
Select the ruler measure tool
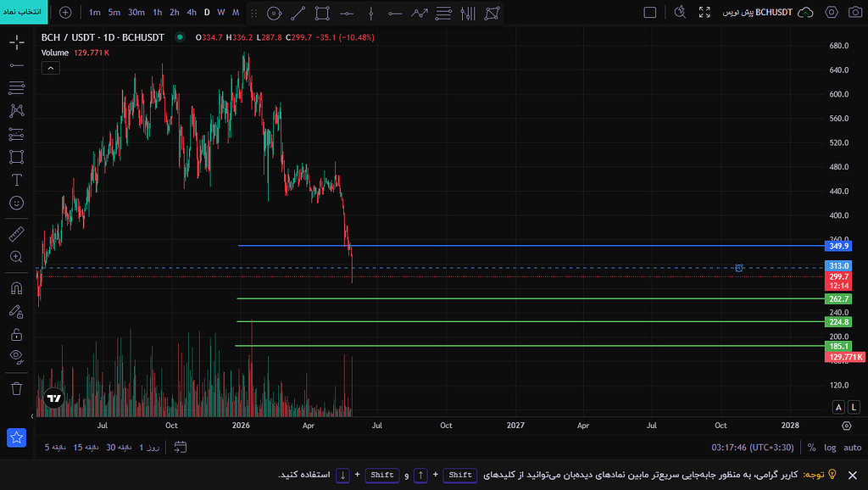click(17, 234)
